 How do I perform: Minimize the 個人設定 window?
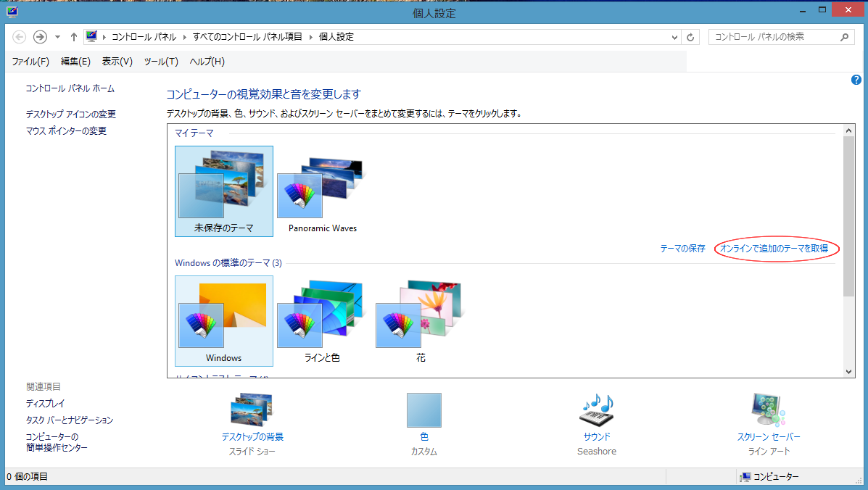pyautogui.click(x=803, y=10)
